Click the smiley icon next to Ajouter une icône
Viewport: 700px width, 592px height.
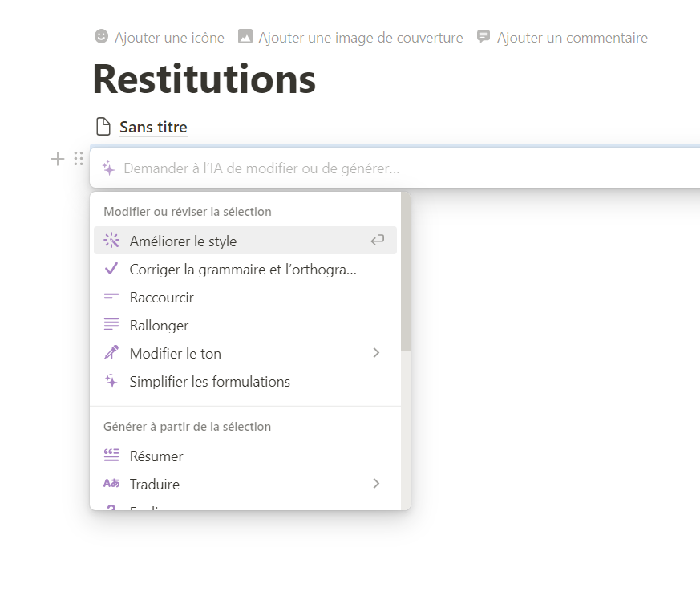pos(101,36)
